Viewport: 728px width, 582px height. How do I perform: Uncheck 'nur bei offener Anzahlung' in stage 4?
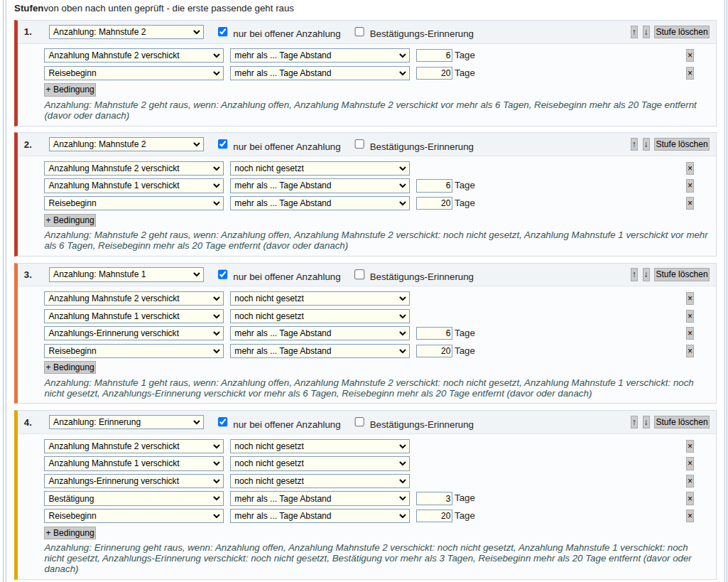pos(223,421)
